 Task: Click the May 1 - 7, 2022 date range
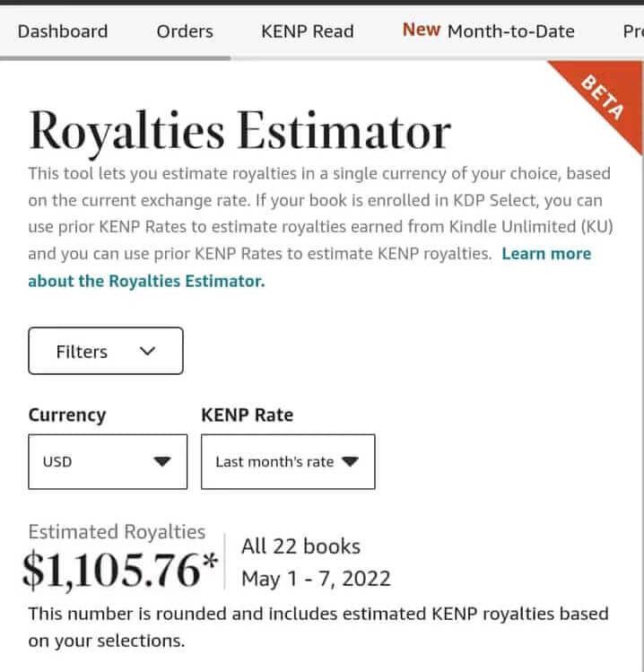[x=316, y=578]
